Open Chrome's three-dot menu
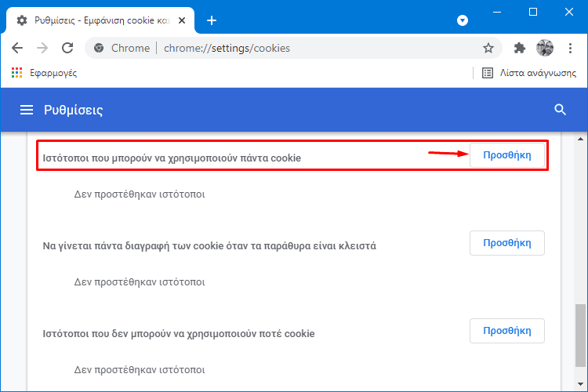This screenshot has height=392, width=588. coord(570,48)
